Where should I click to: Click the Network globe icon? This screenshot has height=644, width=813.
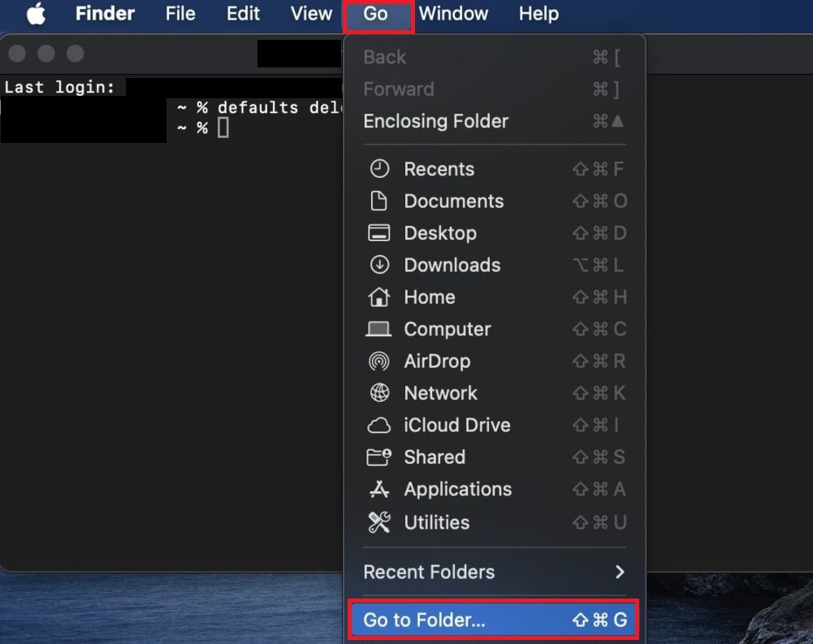click(379, 393)
